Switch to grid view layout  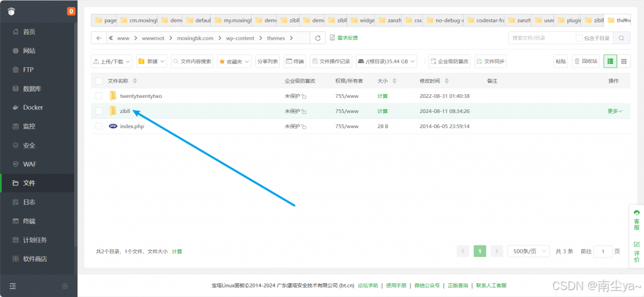624,61
